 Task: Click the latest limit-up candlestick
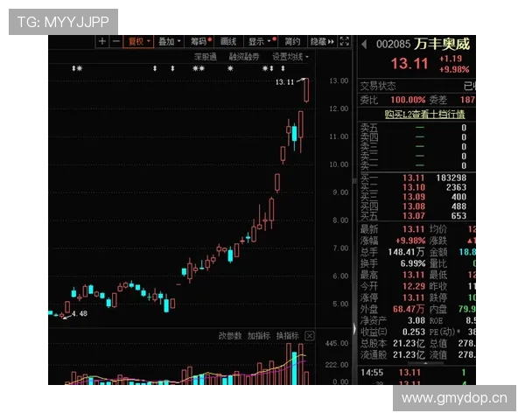tap(306, 90)
